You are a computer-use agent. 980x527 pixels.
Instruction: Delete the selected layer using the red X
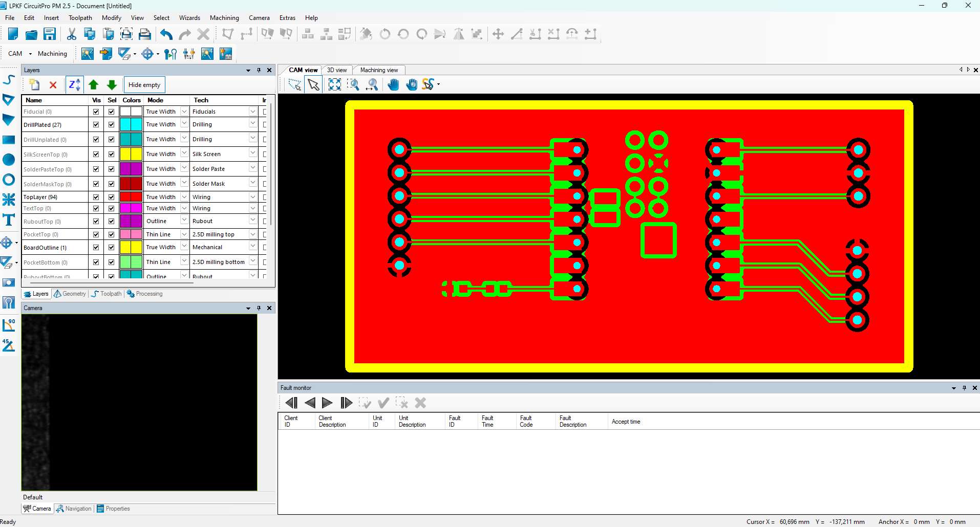[x=53, y=84]
